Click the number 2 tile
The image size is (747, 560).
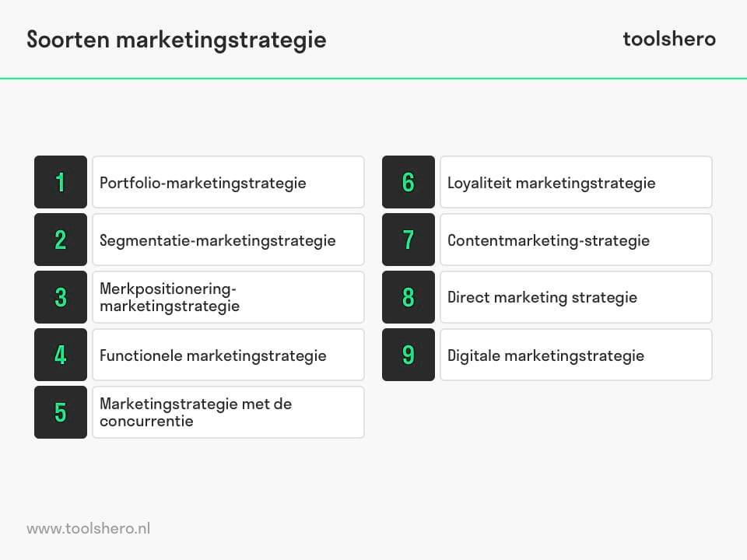tap(61, 240)
